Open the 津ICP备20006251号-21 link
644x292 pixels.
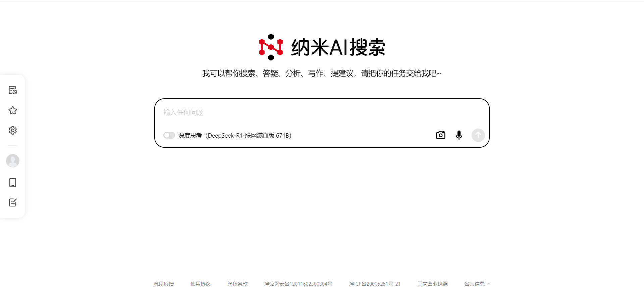pyautogui.click(x=375, y=284)
